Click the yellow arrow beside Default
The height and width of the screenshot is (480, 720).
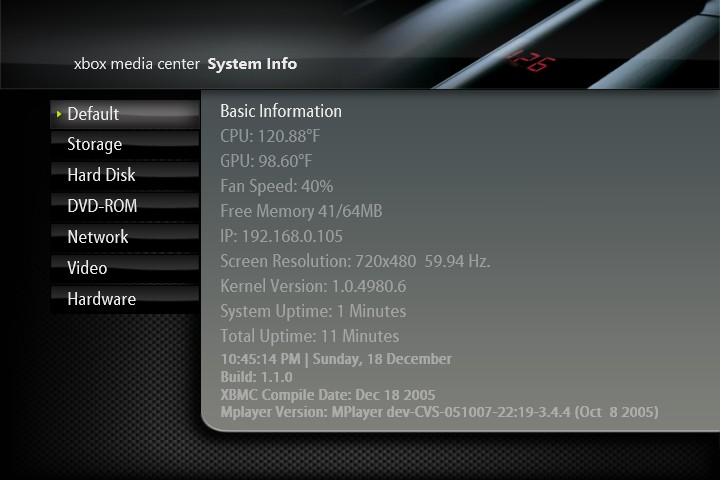click(59, 114)
